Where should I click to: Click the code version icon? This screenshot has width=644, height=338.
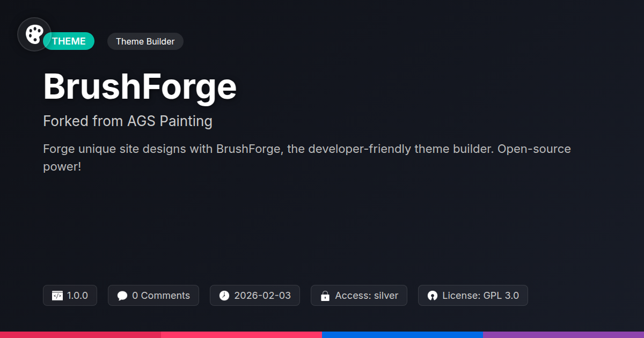pos(57,296)
